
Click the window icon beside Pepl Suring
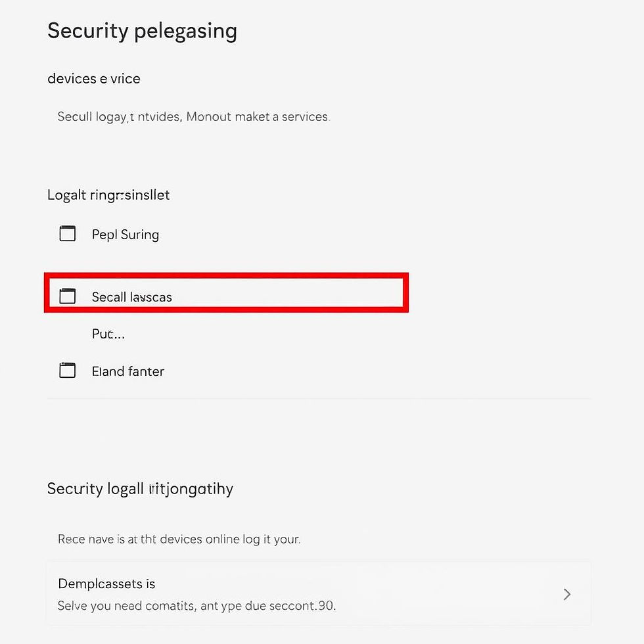tap(68, 234)
